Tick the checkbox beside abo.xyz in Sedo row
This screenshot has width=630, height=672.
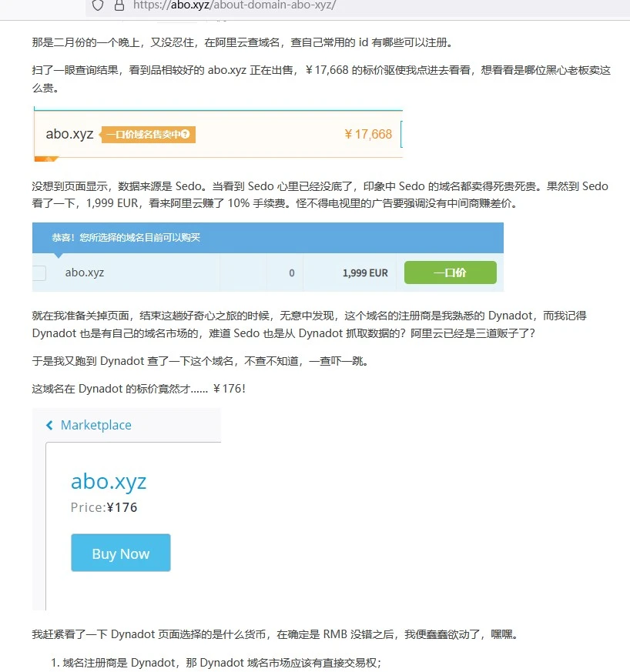pyautogui.click(x=39, y=272)
